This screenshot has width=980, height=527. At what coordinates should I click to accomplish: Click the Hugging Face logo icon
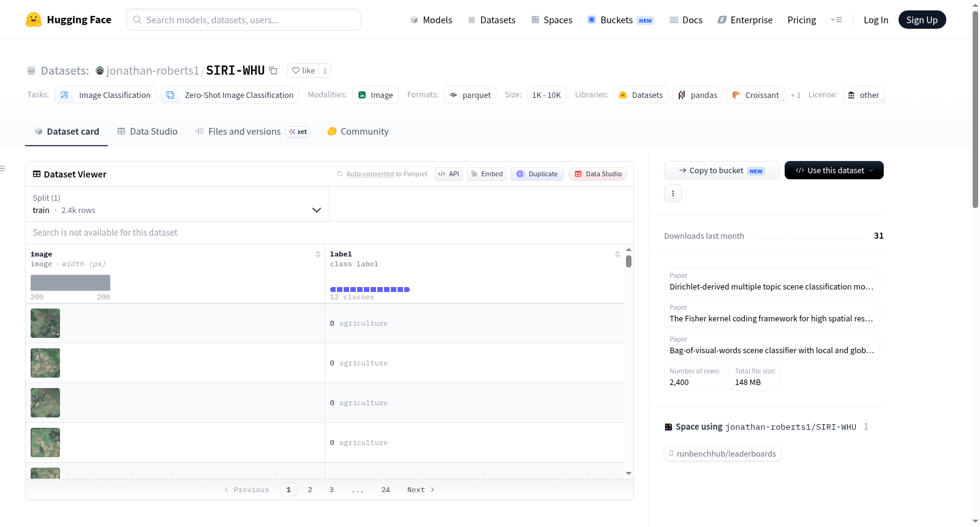click(x=34, y=20)
